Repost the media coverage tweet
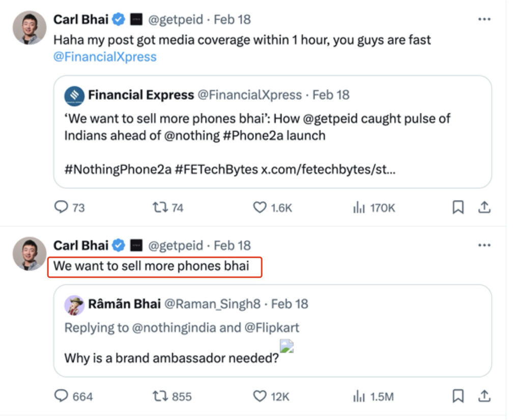Image resolution: width=515 pixels, height=420 pixels. click(x=160, y=207)
